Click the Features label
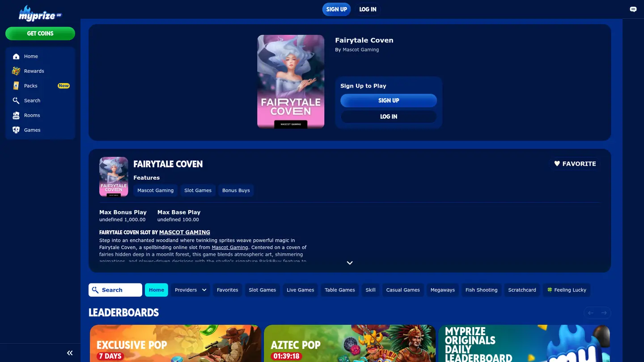 (147, 178)
